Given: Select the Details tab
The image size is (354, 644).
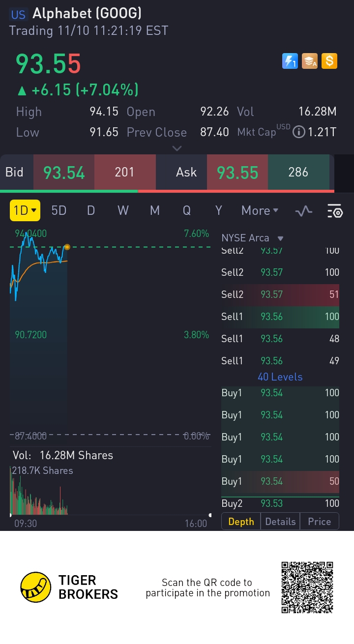Looking at the screenshot, I should point(280,522).
